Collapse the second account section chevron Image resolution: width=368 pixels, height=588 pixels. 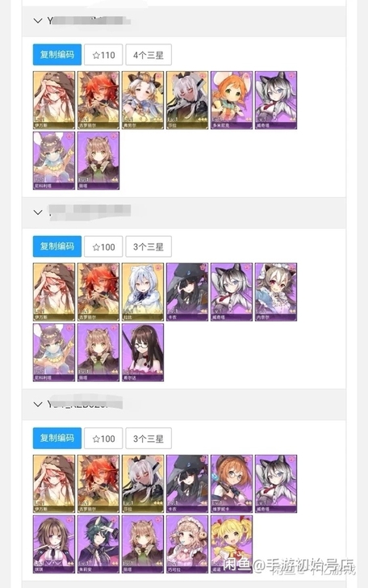click(x=38, y=212)
